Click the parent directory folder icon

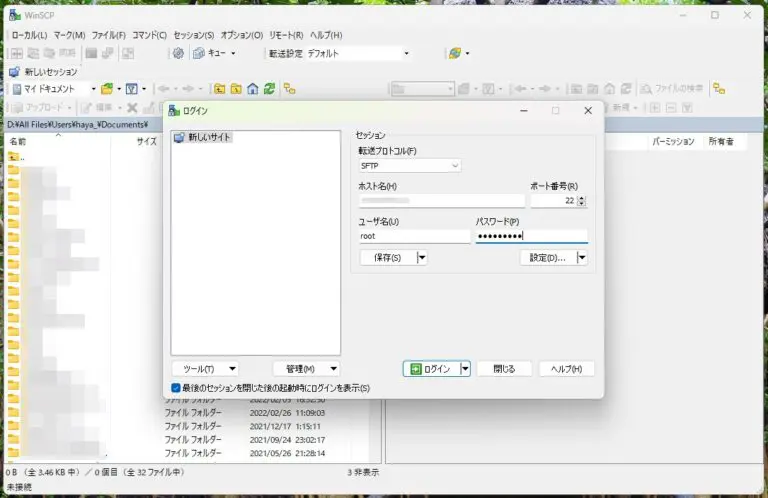pyautogui.click(x=219, y=89)
